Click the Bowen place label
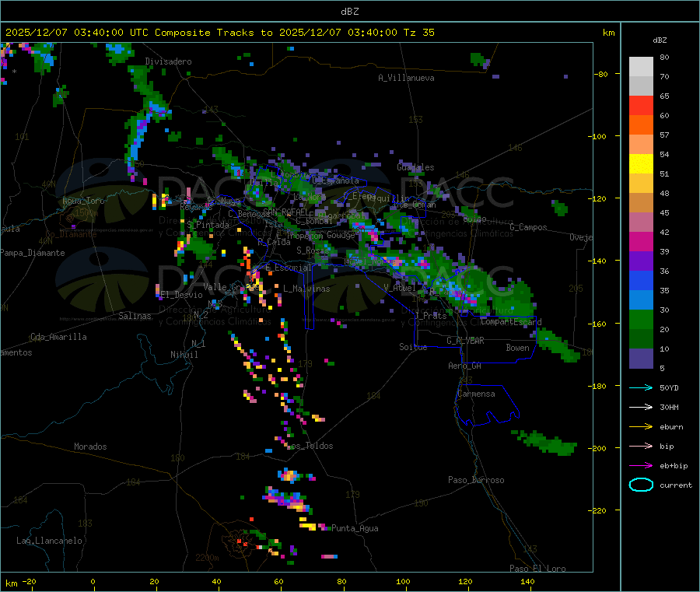The image size is (700, 592). coord(517,348)
